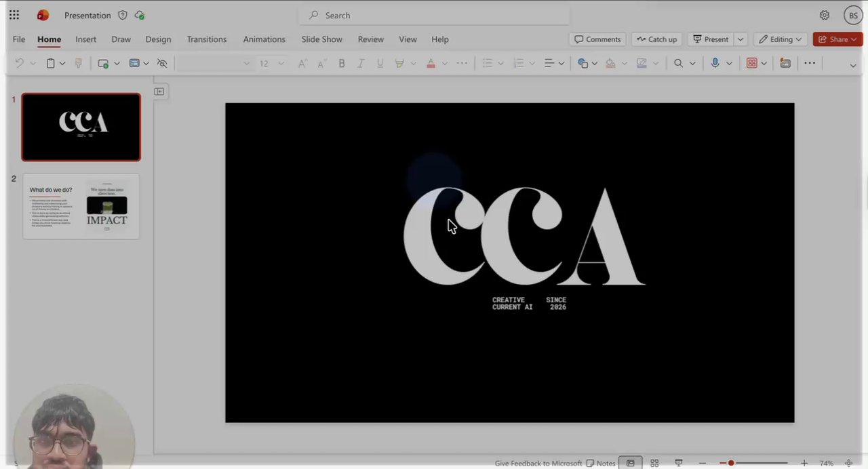
Task: Expand the Dictate dropdown arrow
Action: [729, 63]
